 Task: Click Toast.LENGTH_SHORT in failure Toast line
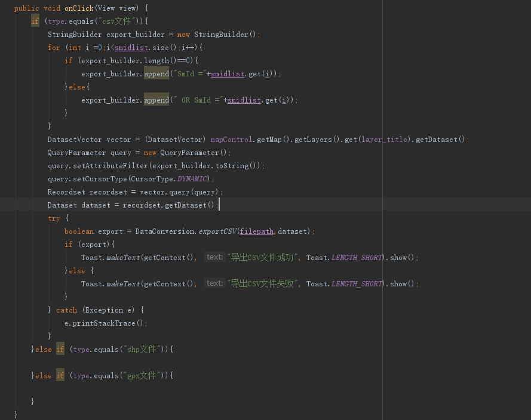point(344,284)
